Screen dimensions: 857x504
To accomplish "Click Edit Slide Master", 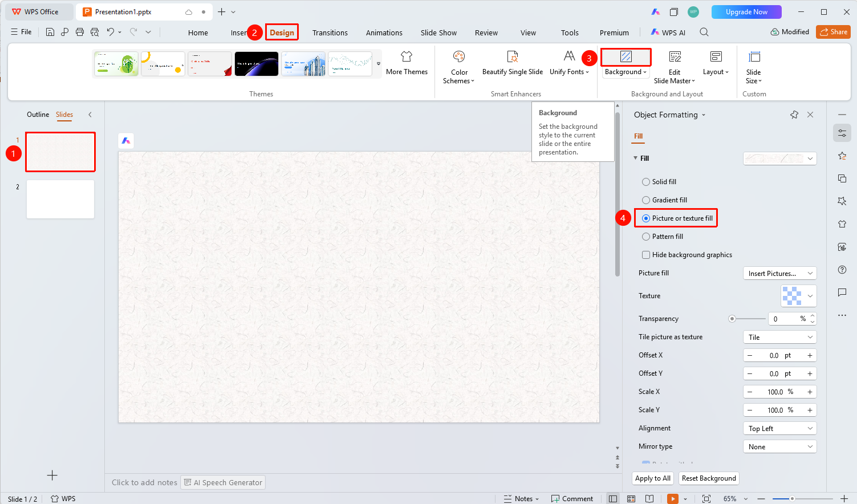I will click(675, 67).
